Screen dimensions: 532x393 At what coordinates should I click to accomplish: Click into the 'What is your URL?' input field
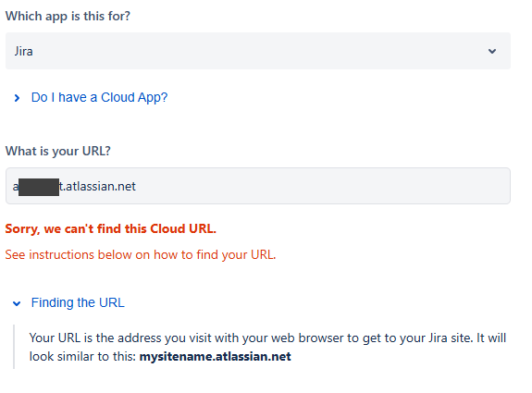coord(258,186)
